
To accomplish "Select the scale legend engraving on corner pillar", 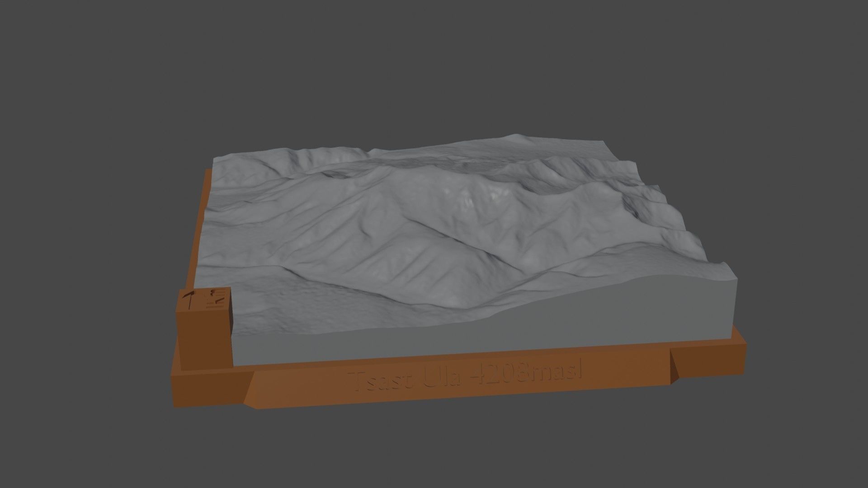I will (x=216, y=298).
